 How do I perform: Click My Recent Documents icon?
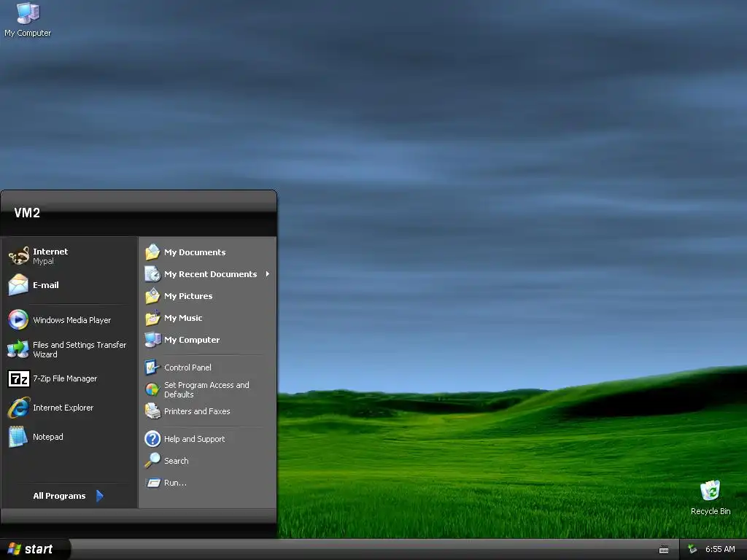click(x=152, y=274)
